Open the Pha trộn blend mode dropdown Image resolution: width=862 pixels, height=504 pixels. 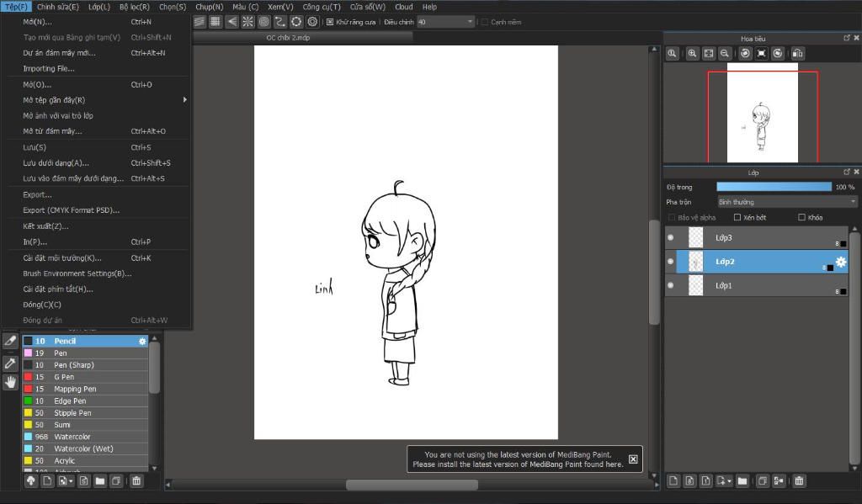pyautogui.click(x=787, y=202)
